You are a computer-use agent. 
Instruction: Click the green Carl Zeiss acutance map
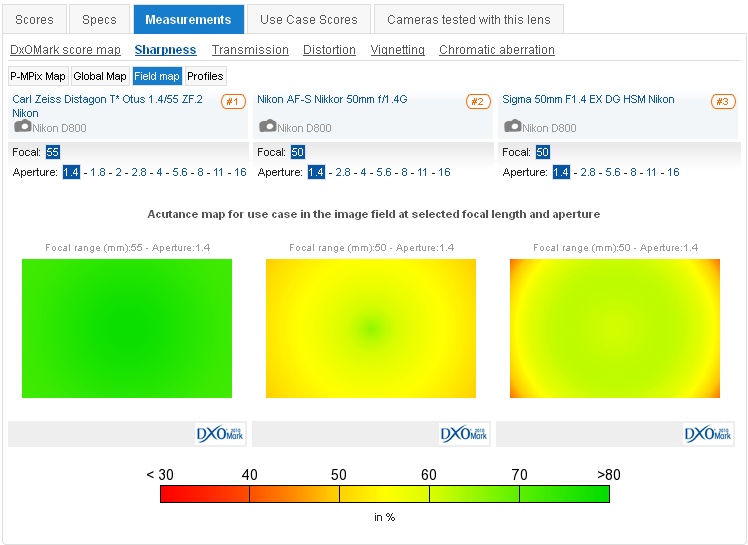pyautogui.click(x=127, y=328)
